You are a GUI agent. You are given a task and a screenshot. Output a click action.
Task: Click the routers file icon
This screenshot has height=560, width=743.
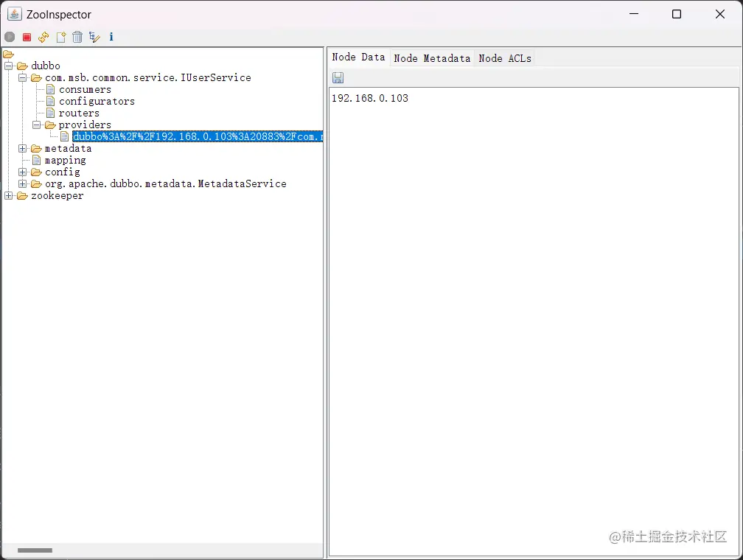pos(51,113)
